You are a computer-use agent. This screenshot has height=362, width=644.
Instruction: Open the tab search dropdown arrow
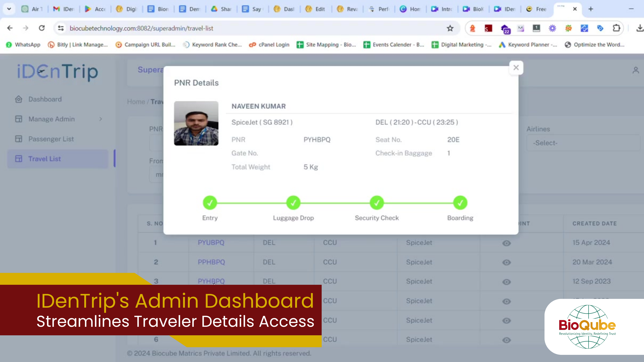[9, 9]
